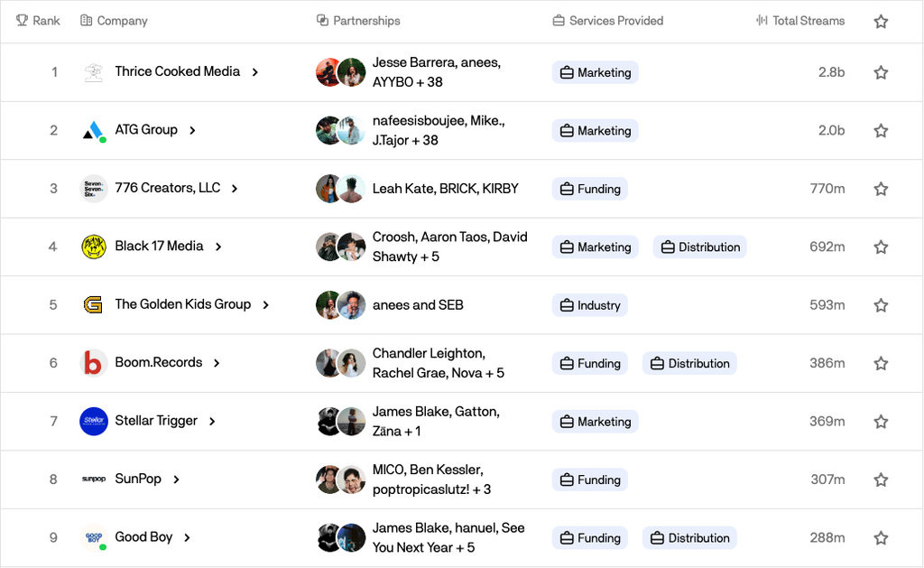Click Leah Kate partnership avatars
The width and height of the screenshot is (924, 568).
(x=340, y=189)
